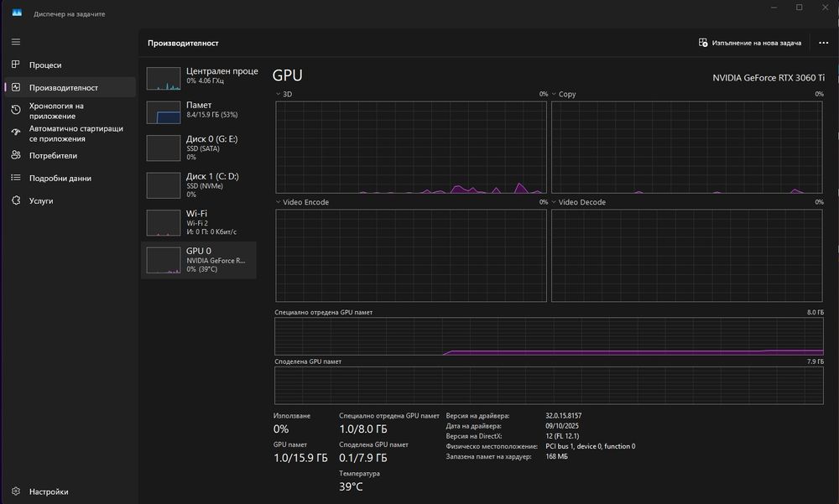This screenshot has height=504, width=839.
Task: Open the three-dot more options menu
Action: tap(824, 43)
